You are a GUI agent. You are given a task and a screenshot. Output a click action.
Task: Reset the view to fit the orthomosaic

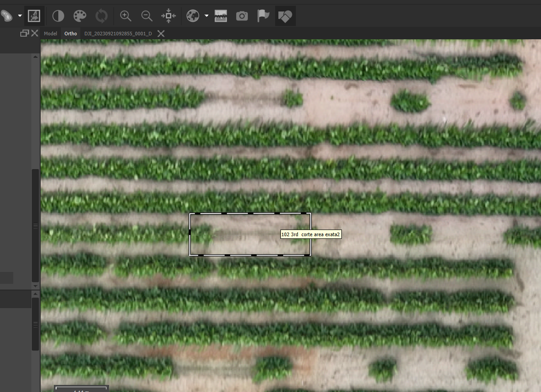tap(168, 16)
